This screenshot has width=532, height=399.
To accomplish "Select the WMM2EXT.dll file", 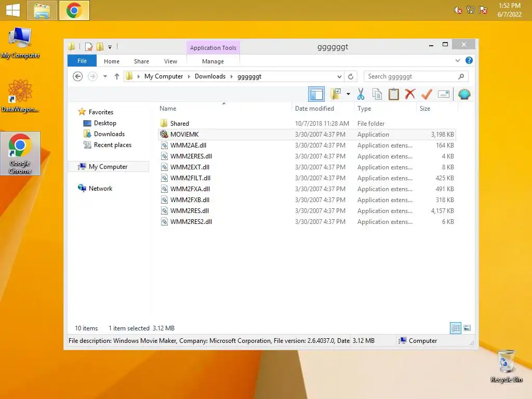I will [307, 167].
